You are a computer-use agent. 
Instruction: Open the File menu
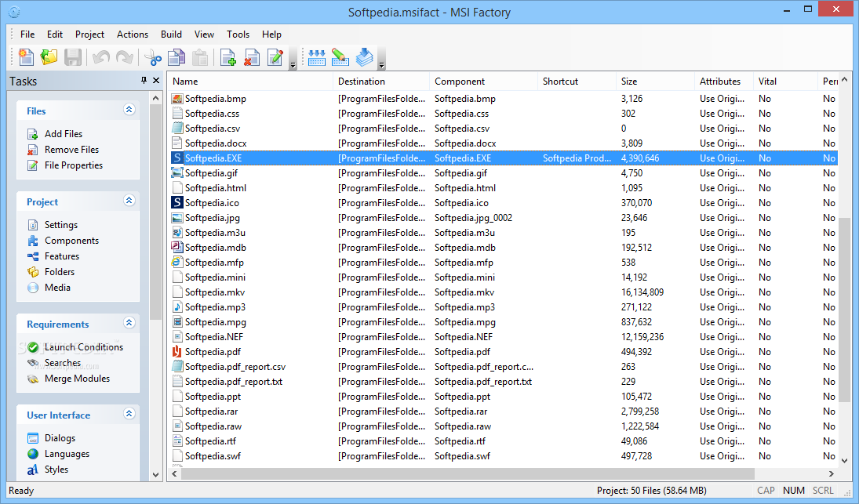tap(27, 34)
